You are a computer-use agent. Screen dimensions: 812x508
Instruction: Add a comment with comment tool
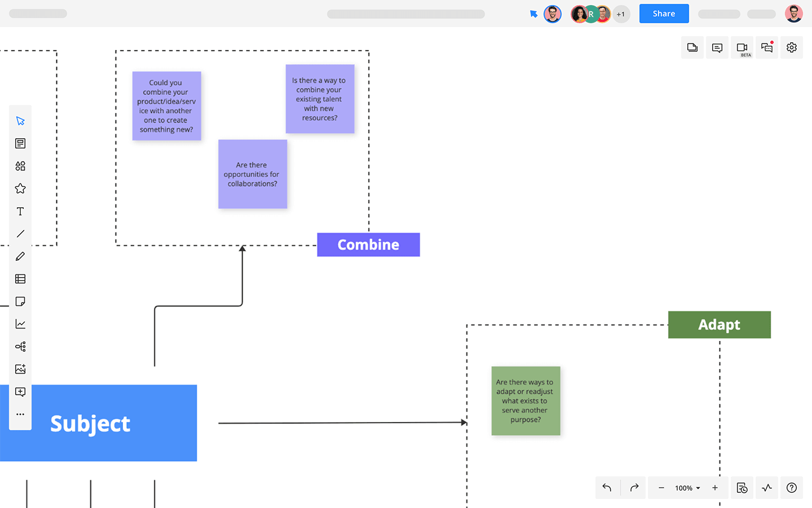20,392
